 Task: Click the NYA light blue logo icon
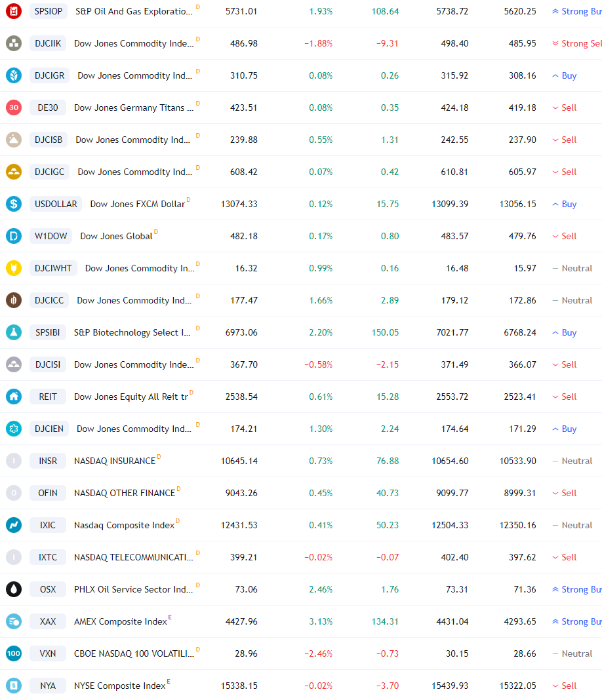pos(14,686)
